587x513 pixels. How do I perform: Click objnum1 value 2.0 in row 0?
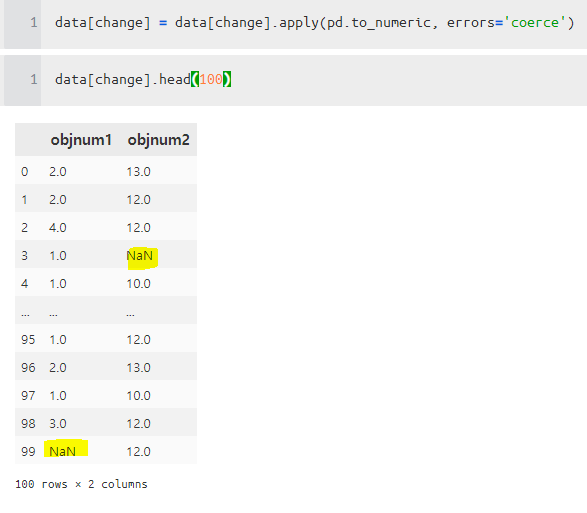click(58, 171)
